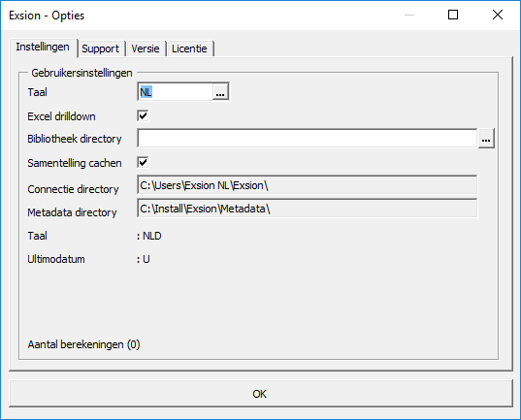This screenshot has height=420, width=521.
Task: Click the Instellingen tab
Action: point(43,48)
